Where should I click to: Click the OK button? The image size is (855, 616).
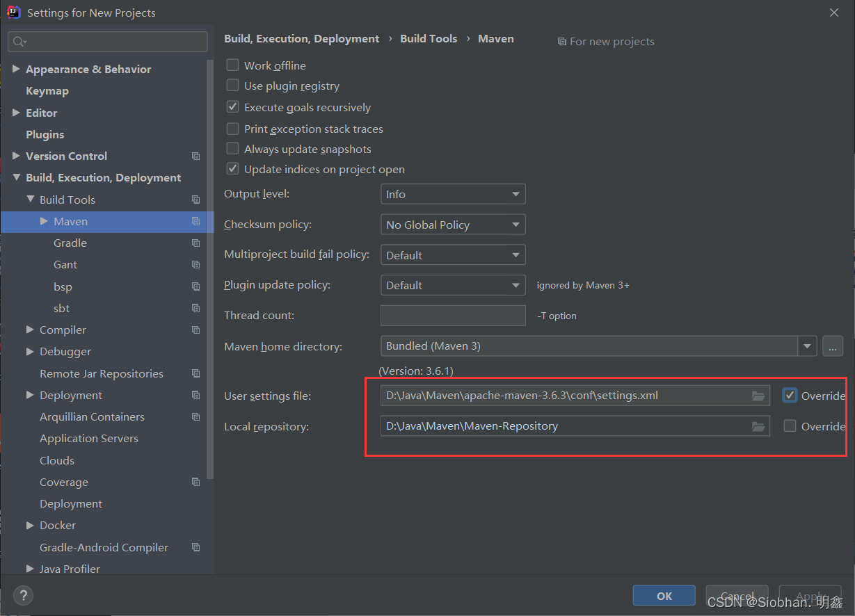tap(664, 596)
